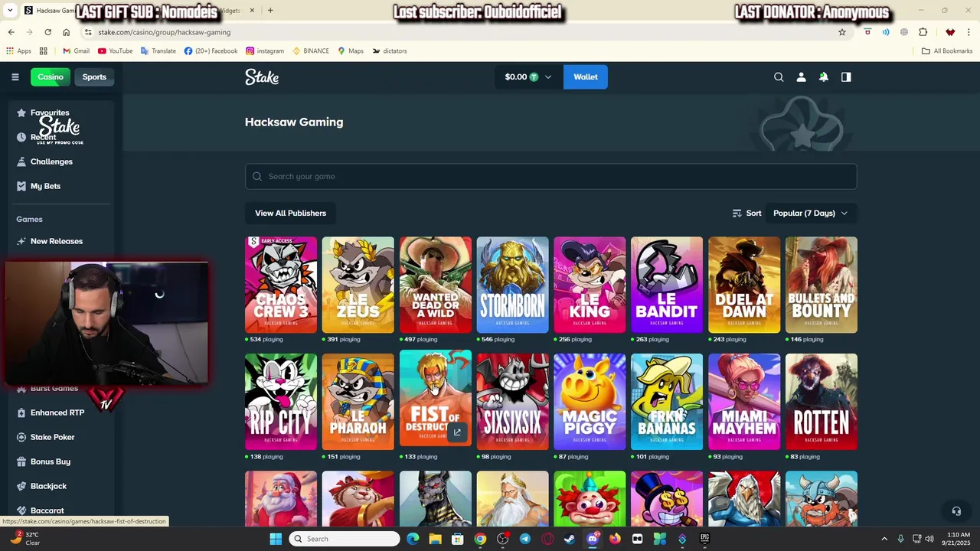Viewport: 980px width, 551px height.
Task: Bookmark this page with the star icon
Action: point(842,32)
